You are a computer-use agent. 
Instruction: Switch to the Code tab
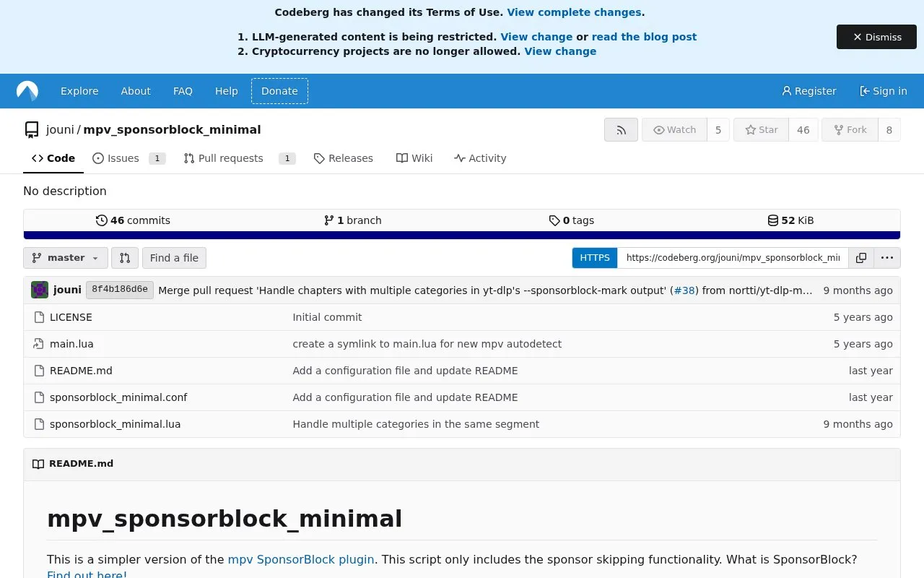tap(53, 158)
